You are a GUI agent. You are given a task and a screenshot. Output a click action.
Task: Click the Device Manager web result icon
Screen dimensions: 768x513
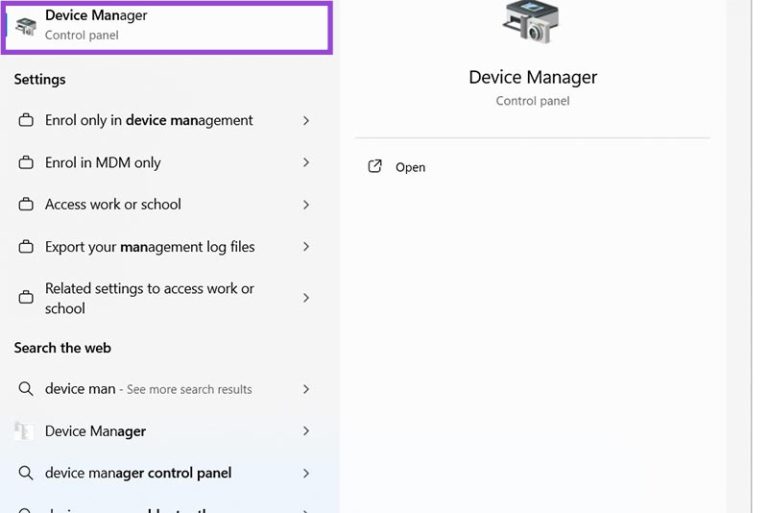(x=24, y=431)
